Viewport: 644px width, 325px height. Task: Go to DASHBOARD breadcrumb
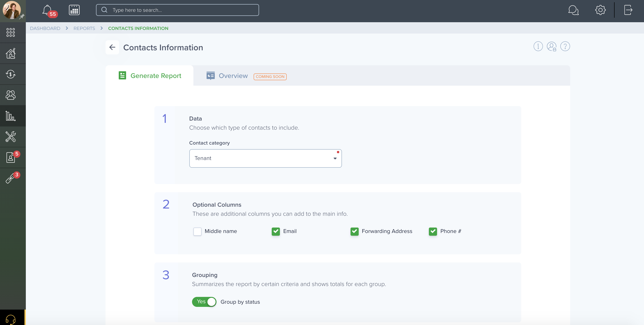45,28
